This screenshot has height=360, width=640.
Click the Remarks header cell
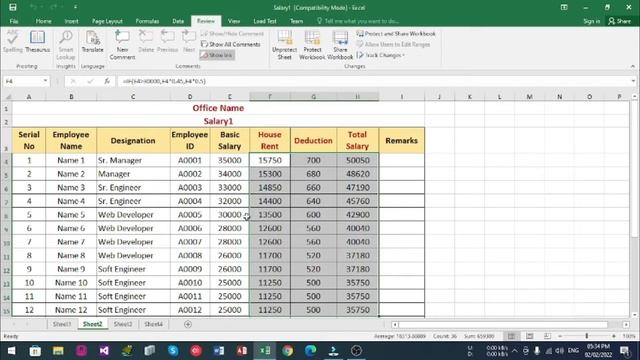(x=402, y=140)
